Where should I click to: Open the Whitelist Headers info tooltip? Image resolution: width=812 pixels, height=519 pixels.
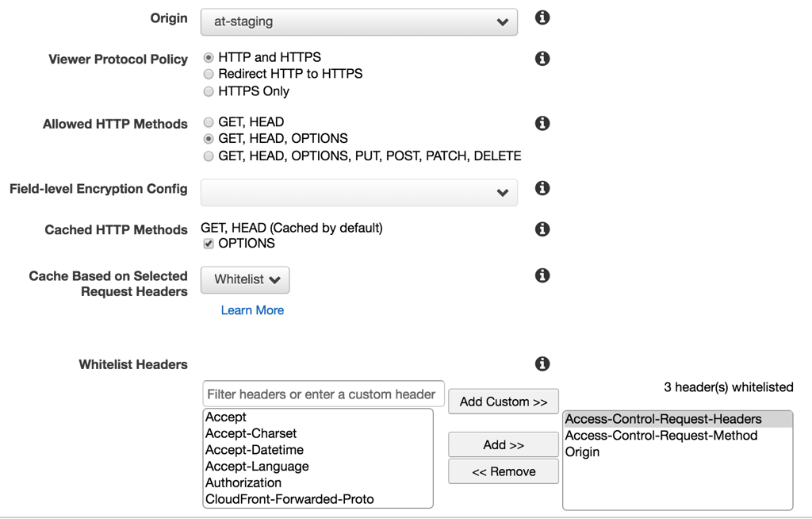click(x=542, y=363)
